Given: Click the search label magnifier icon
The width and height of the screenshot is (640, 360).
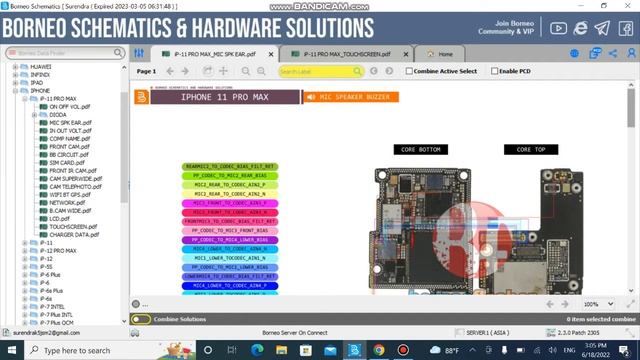Looking at the screenshot, I should (x=357, y=71).
